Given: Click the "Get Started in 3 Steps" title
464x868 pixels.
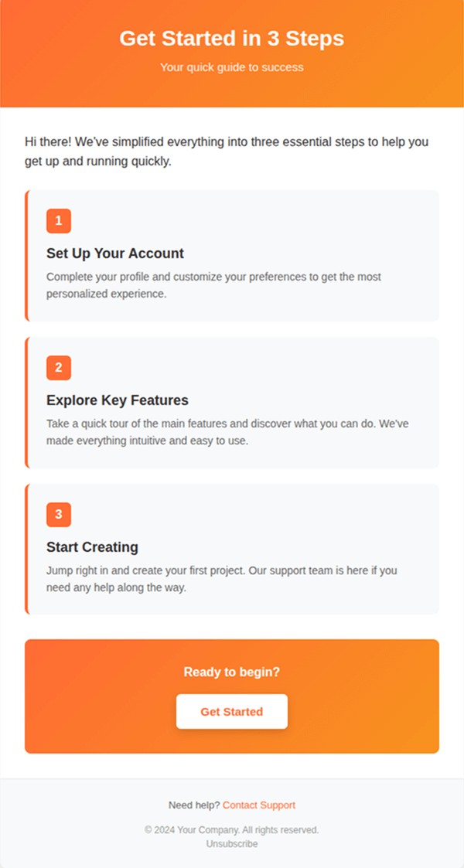Looking at the screenshot, I should 232,39.
